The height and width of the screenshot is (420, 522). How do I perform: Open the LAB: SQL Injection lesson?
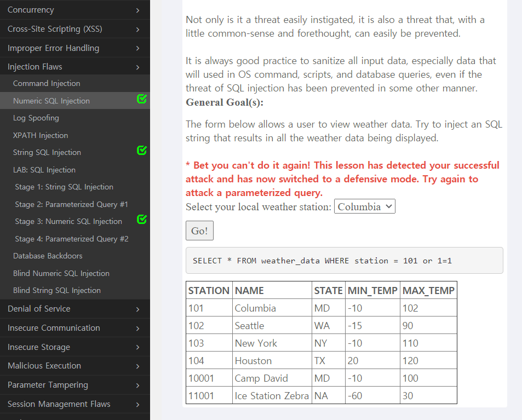click(x=75, y=170)
